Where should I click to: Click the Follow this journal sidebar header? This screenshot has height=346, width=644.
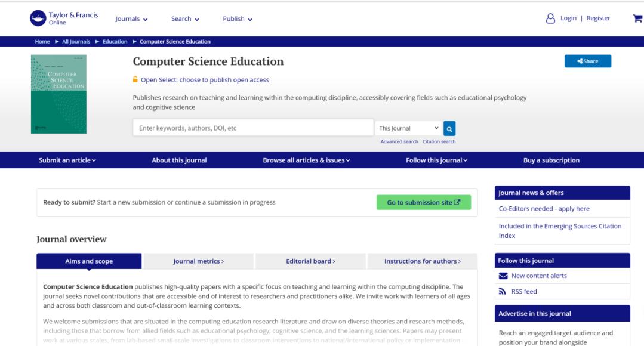pos(562,261)
